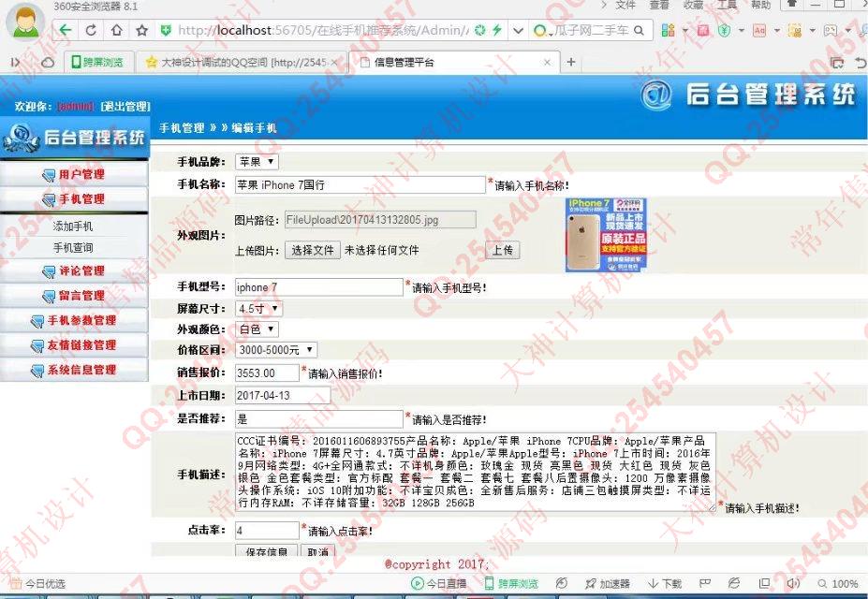This screenshot has height=599, width=868.
Task: Click the red Ad blocker extension icon
Action: coord(759,31)
